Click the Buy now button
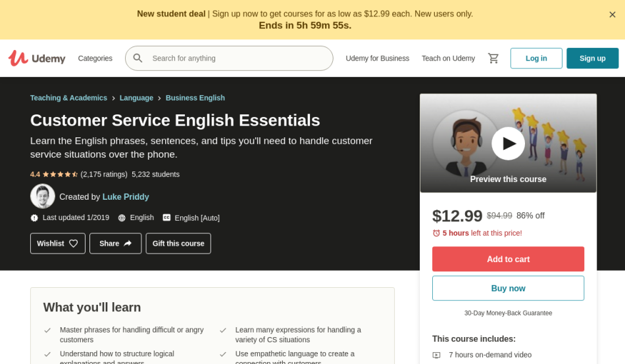This screenshot has height=364, width=625. [508, 288]
